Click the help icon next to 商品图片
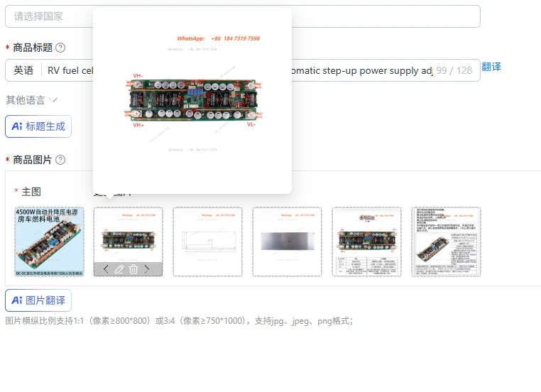 tap(60, 160)
